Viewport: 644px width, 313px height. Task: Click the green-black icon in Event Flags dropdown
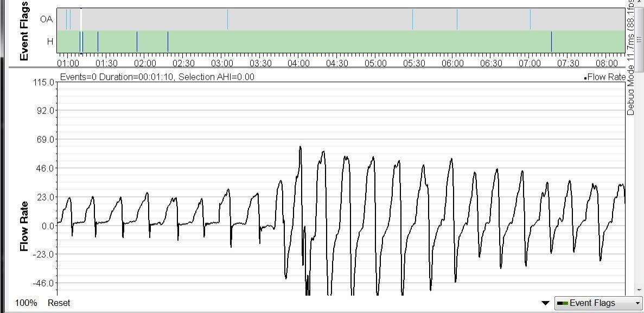click(563, 303)
